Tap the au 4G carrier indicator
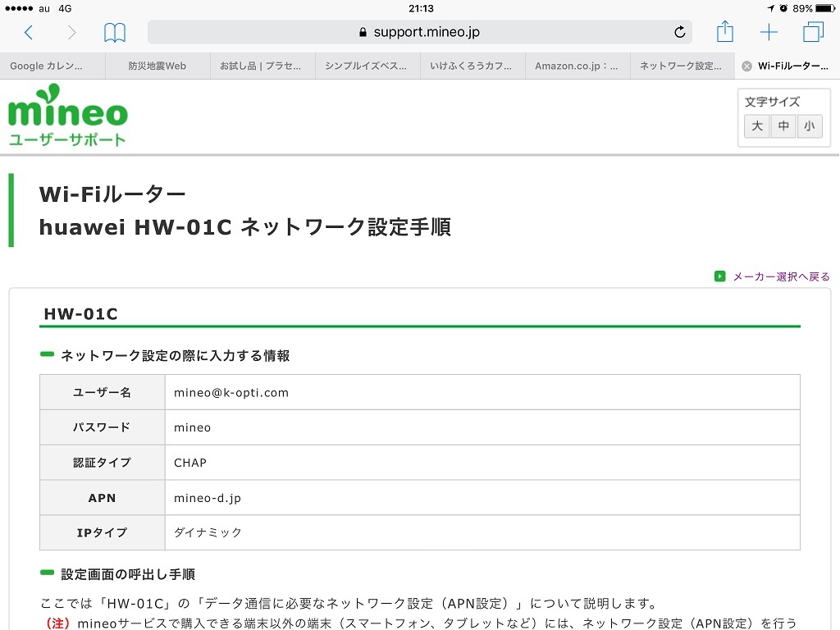Screen dimensions: 840x630 tap(55, 8)
